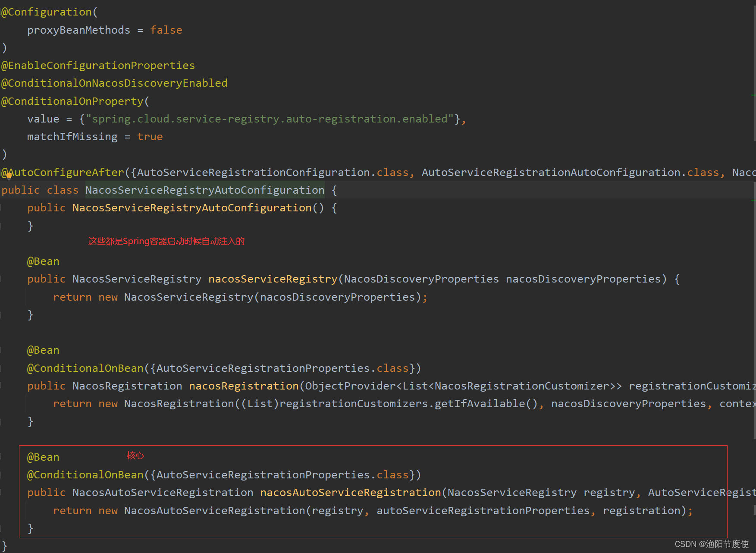Click the spring.cloud.service-registry.auto-registration.enabled string

tap(270, 119)
